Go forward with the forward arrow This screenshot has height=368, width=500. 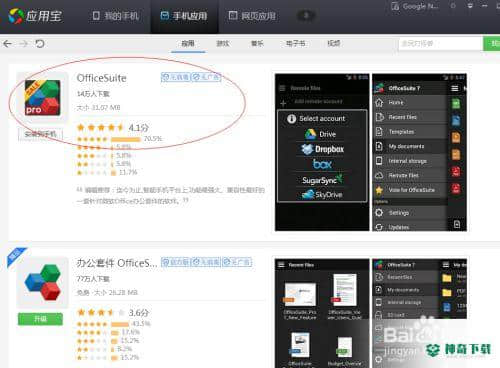[x=23, y=44]
